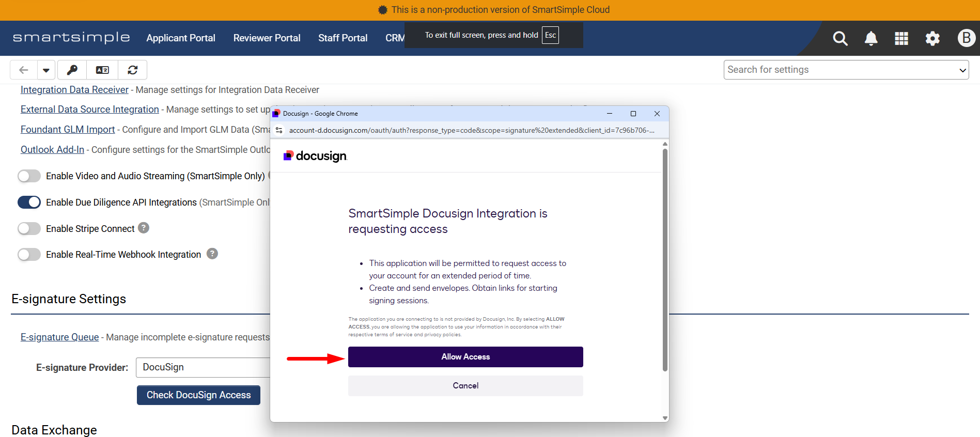This screenshot has height=437, width=980.
Task: Open the Integration Data Receiver link
Action: 74,90
